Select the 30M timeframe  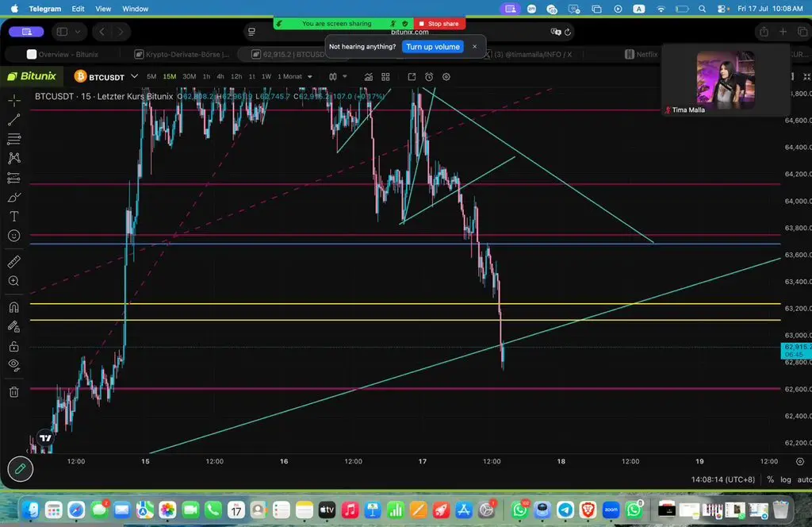tap(189, 77)
